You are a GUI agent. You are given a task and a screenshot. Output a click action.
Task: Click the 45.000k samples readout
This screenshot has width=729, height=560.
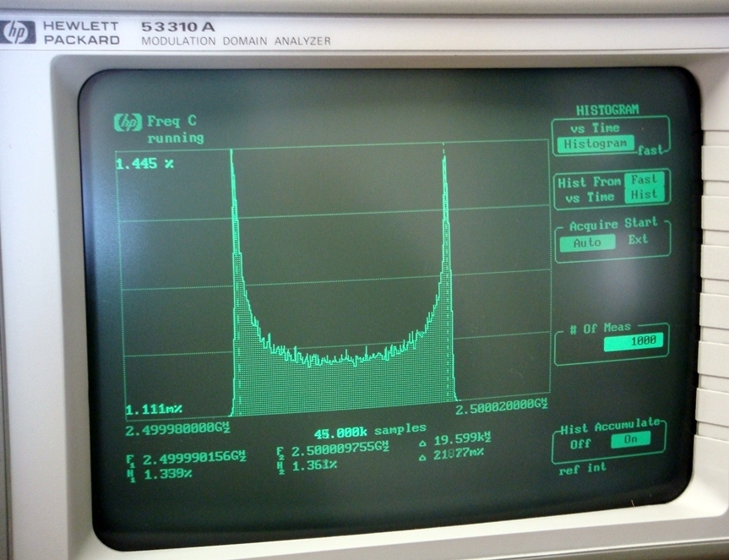pyautogui.click(x=370, y=431)
